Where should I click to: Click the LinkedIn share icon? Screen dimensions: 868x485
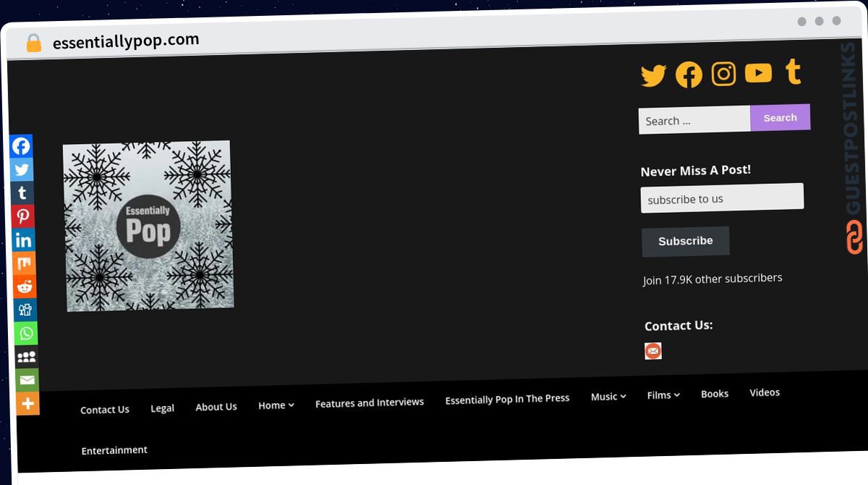coord(24,239)
